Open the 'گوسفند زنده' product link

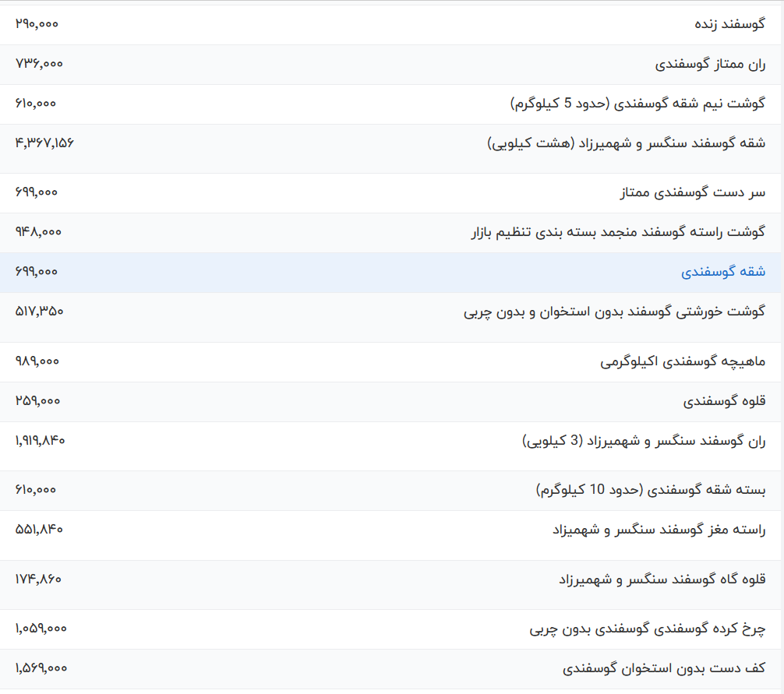point(729,24)
